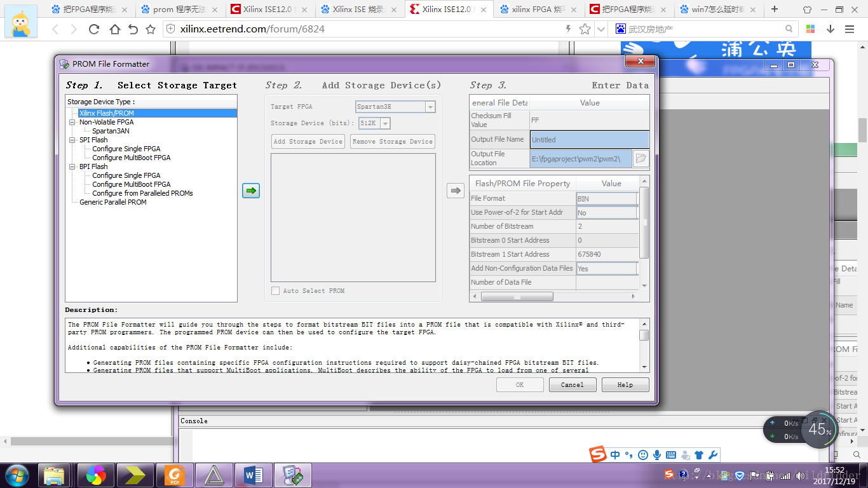The height and width of the screenshot is (488, 868).
Task: Switch to the 'win7怎么延时' browser tab
Action: point(717,9)
